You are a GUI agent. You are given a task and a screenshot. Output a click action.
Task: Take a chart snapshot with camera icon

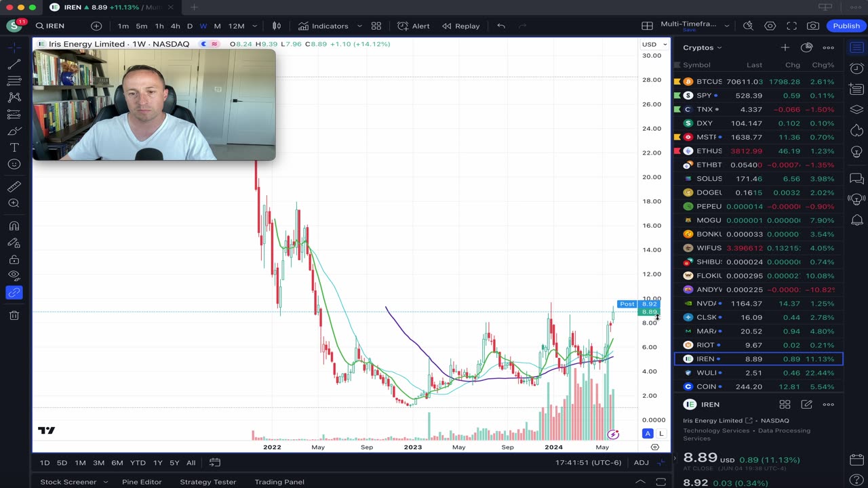pyautogui.click(x=813, y=26)
